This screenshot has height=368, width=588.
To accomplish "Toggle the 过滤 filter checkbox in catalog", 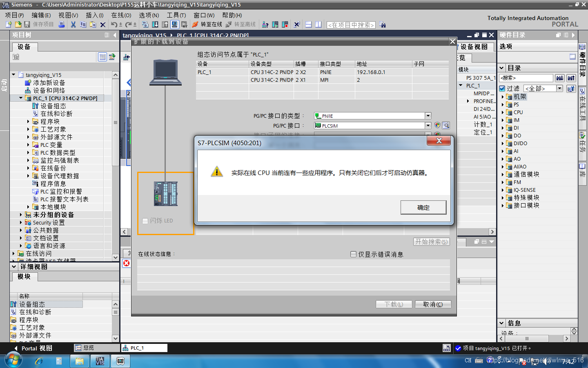I will 502,88.
